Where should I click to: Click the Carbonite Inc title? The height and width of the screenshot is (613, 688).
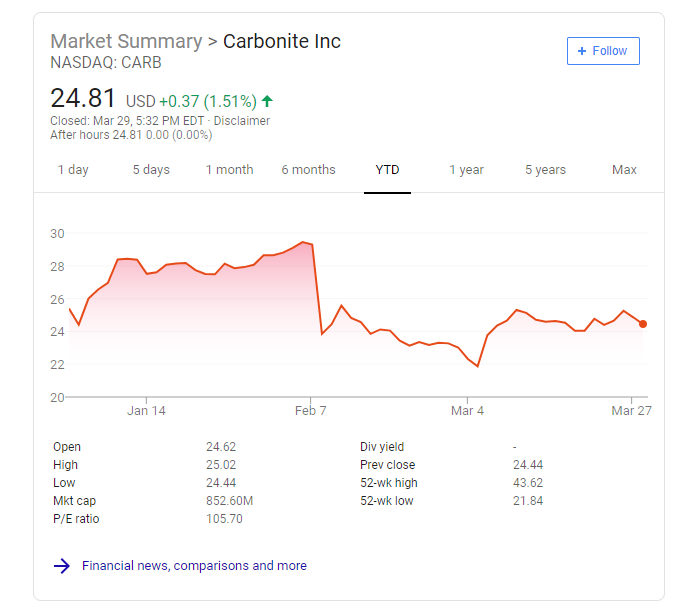[282, 41]
